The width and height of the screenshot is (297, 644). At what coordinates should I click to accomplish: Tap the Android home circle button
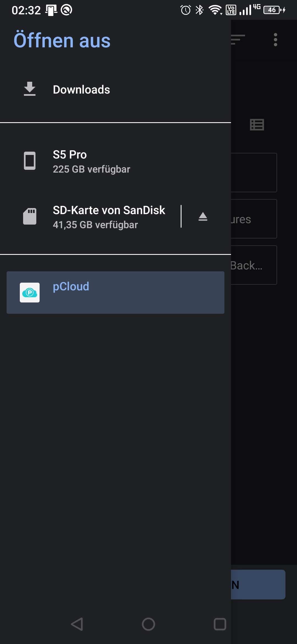tap(148, 624)
